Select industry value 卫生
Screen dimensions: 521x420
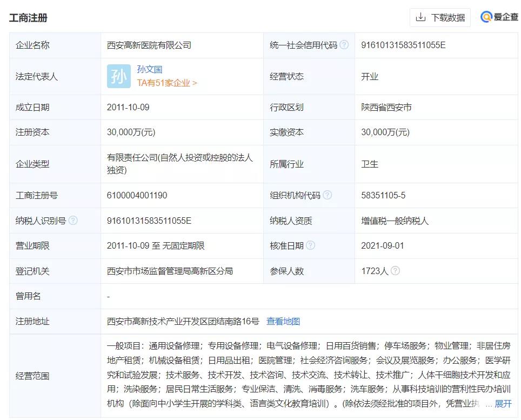tap(370, 164)
